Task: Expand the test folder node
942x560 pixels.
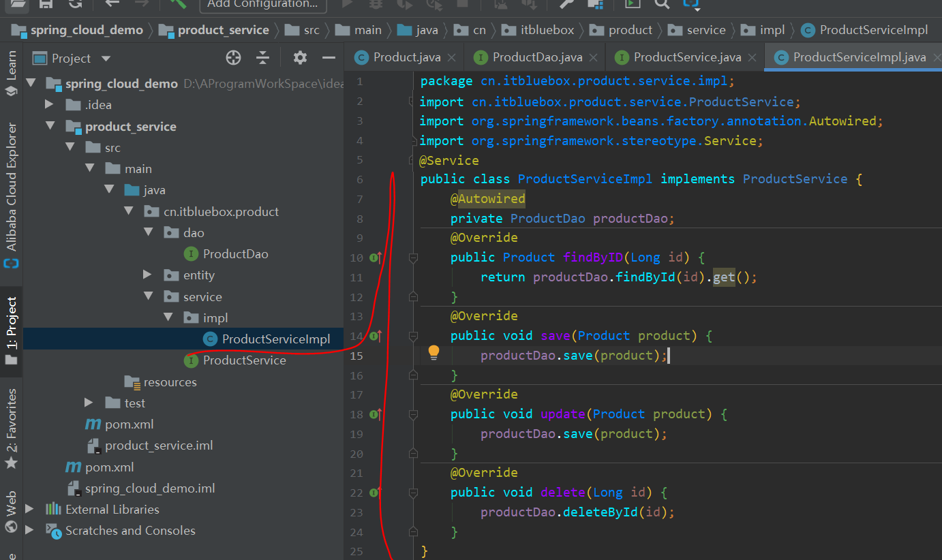Action: click(x=89, y=403)
